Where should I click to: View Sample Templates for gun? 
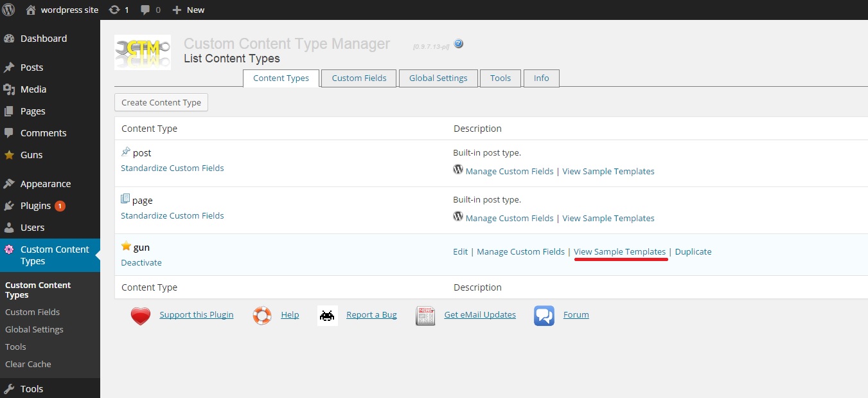pyautogui.click(x=620, y=252)
